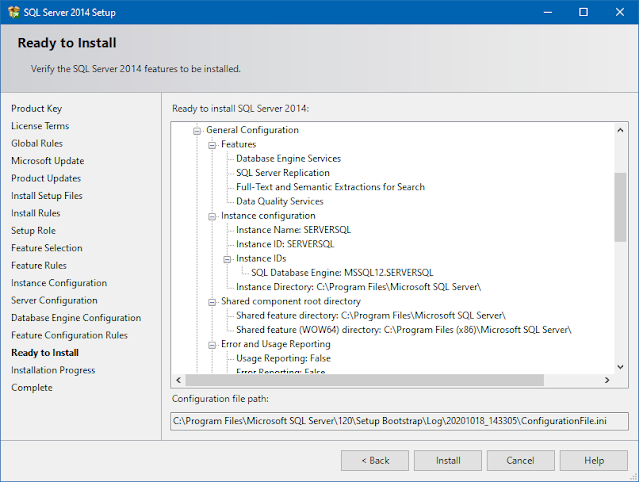Select Install Setup Files step

[46, 196]
